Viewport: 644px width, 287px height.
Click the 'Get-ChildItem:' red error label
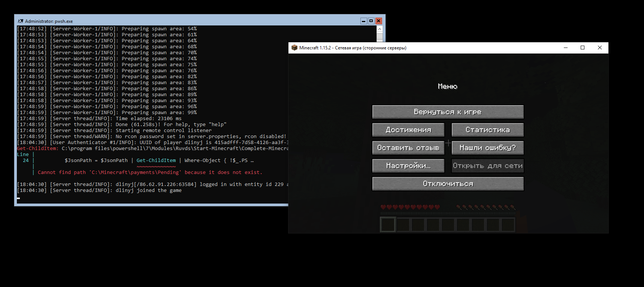click(x=37, y=149)
